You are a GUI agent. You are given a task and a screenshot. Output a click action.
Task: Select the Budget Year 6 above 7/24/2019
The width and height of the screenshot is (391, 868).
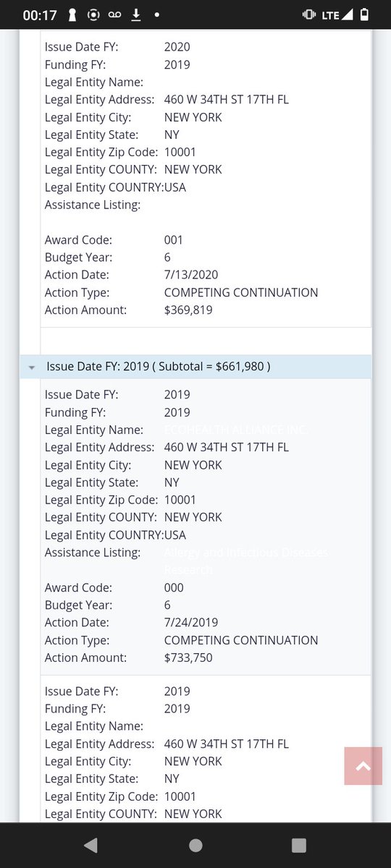(167, 605)
